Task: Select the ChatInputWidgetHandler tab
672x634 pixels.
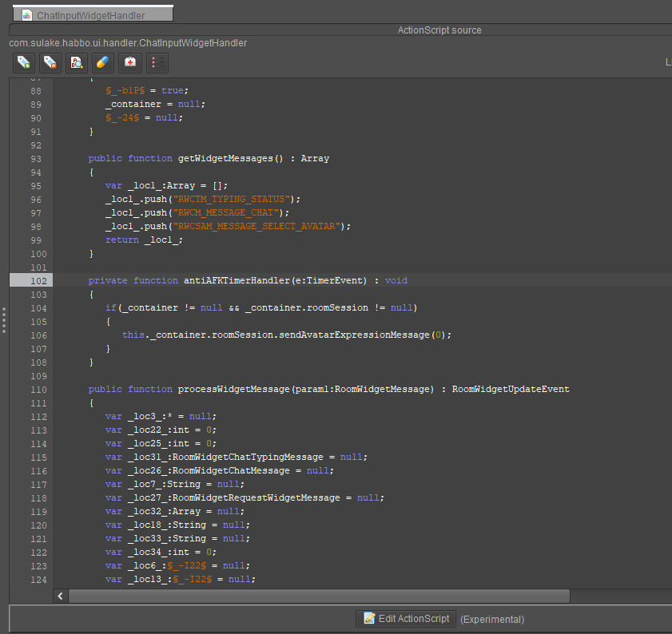Action: (x=93, y=14)
